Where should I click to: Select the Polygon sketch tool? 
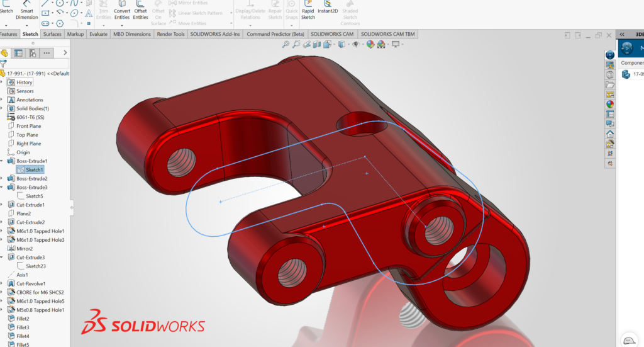[60, 23]
